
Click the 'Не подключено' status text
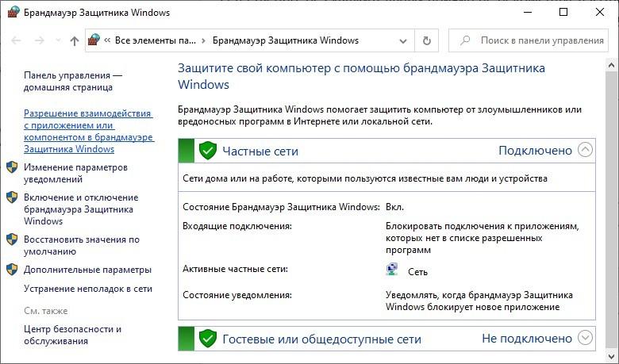[527, 339]
